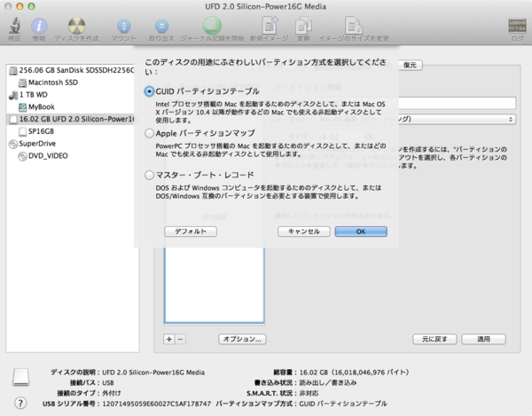The image size is (532, 416).
Task: Click the ジャーナル記録を開始 toolbar icon
Action: tap(212, 26)
